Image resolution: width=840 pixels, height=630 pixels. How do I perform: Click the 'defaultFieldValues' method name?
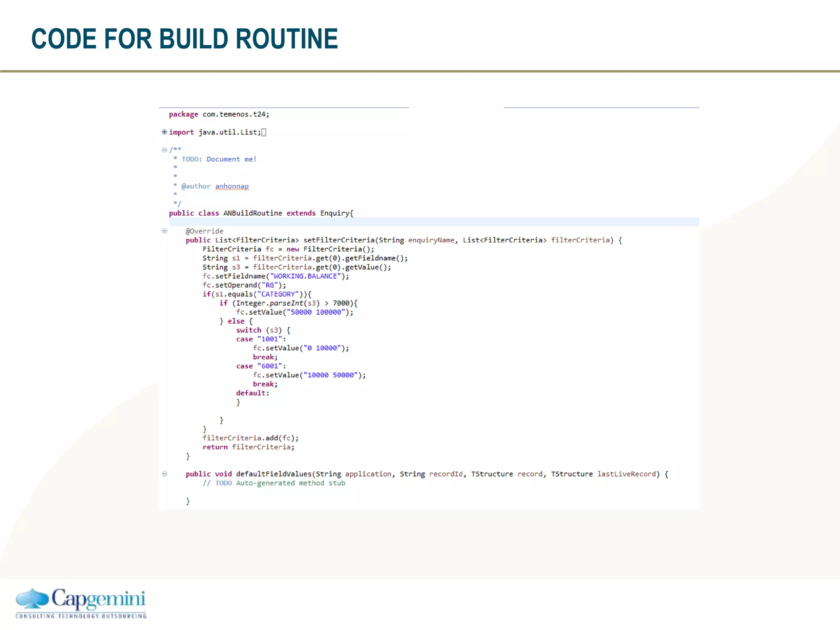pos(274,474)
